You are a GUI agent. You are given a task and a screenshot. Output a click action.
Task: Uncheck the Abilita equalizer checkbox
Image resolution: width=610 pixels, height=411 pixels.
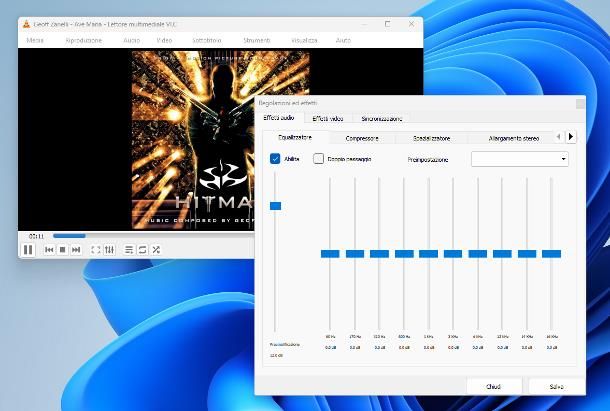[275, 159]
